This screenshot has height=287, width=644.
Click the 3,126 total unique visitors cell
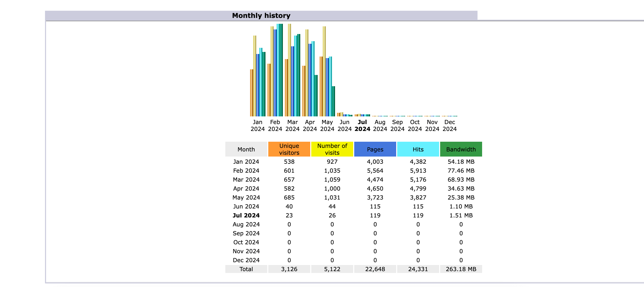coord(289,269)
